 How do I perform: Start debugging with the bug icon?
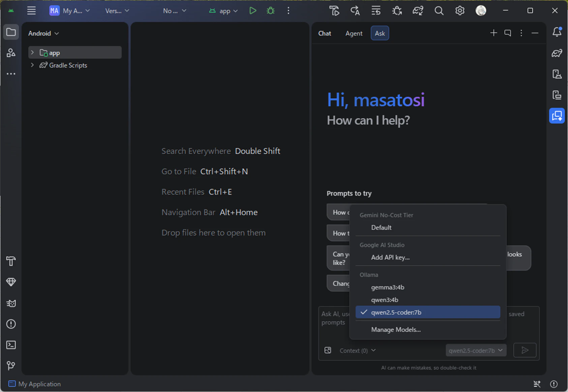(x=270, y=11)
